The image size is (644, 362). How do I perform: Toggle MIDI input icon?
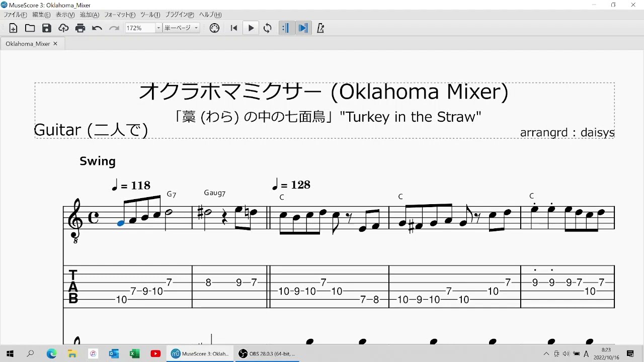(214, 28)
